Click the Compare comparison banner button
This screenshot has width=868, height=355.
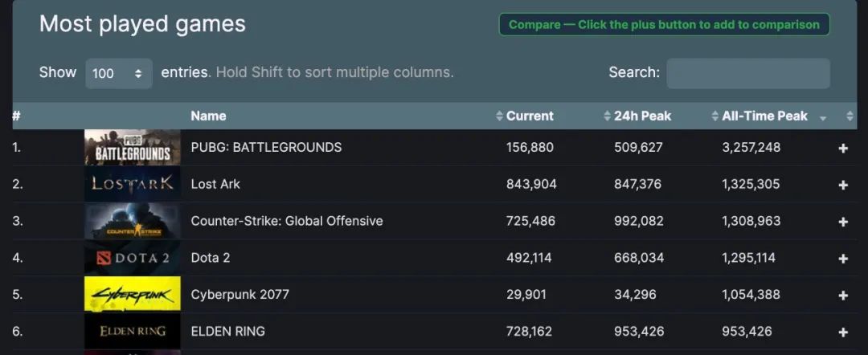pyautogui.click(x=664, y=25)
